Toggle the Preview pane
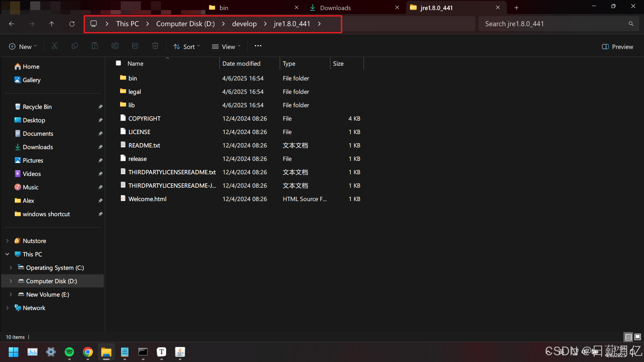Viewport: 644px width, 362px height. pos(618,47)
